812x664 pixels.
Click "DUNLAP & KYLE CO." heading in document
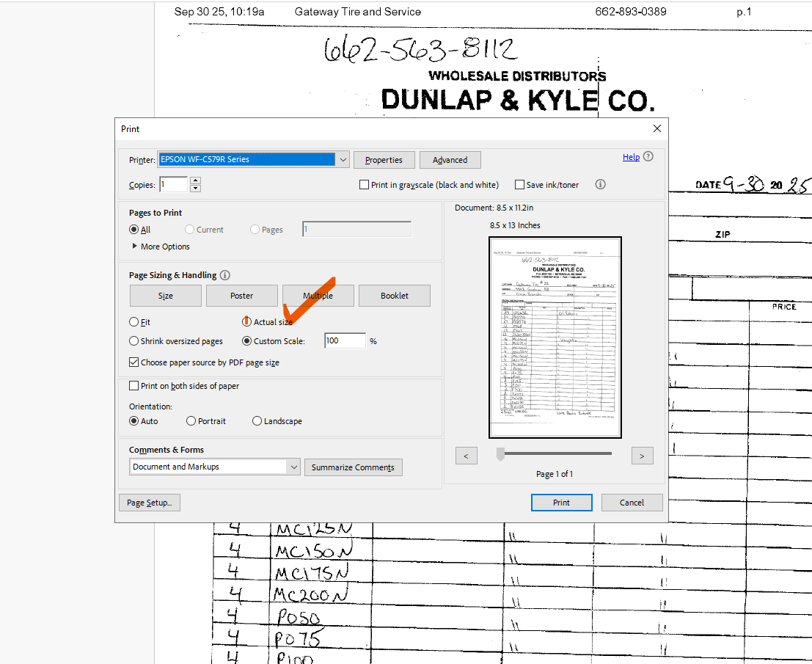518,100
